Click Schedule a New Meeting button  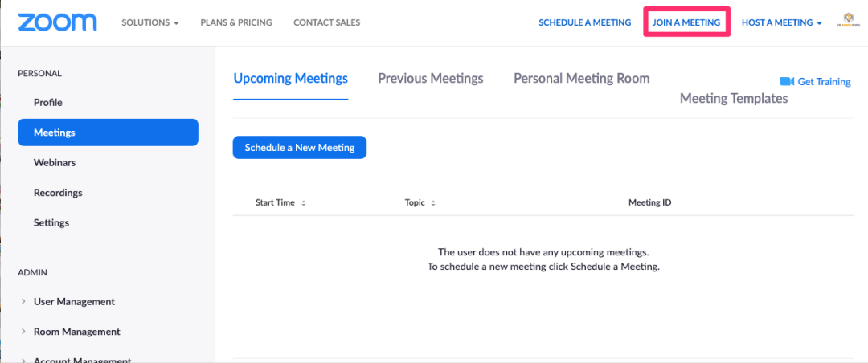coord(300,147)
